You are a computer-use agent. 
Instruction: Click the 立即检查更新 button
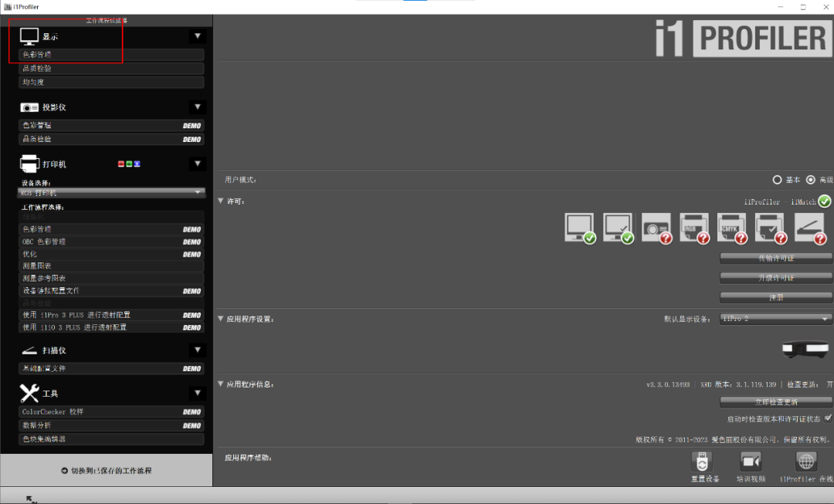coord(776,401)
